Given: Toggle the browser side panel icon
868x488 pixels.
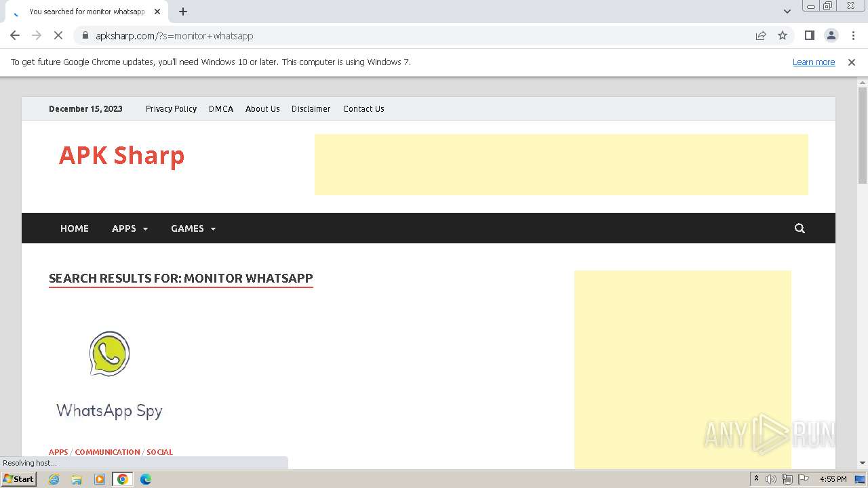Looking at the screenshot, I should coord(809,35).
